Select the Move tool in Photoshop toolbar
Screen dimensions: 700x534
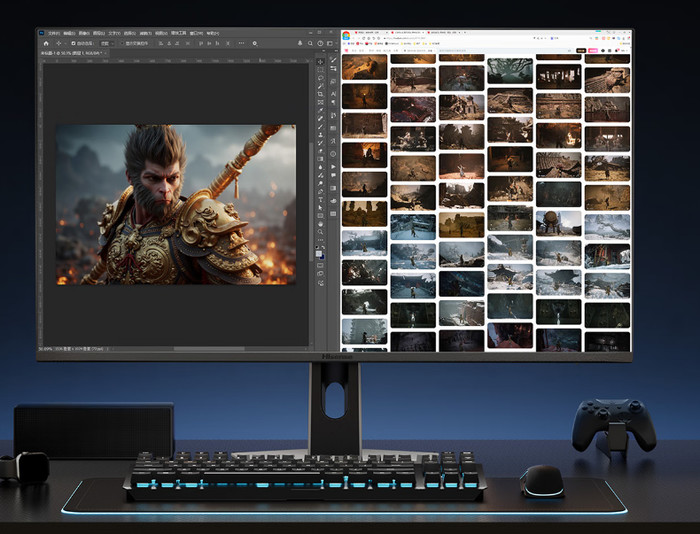coord(321,62)
